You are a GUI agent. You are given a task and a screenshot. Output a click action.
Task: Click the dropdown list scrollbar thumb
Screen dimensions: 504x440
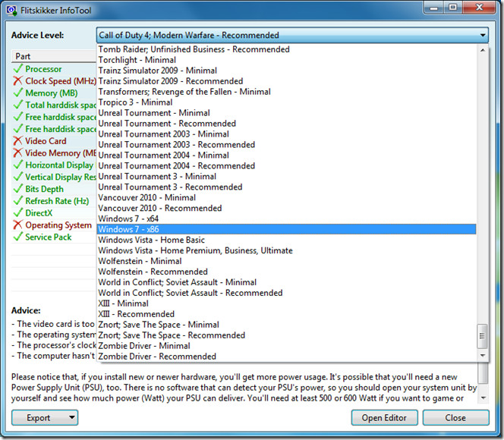[x=482, y=336]
